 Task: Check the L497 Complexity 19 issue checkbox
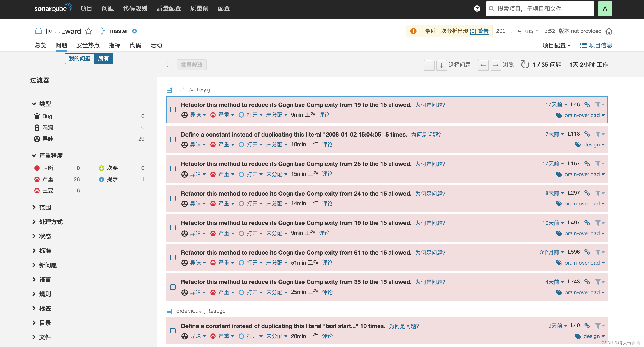(x=173, y=228)
